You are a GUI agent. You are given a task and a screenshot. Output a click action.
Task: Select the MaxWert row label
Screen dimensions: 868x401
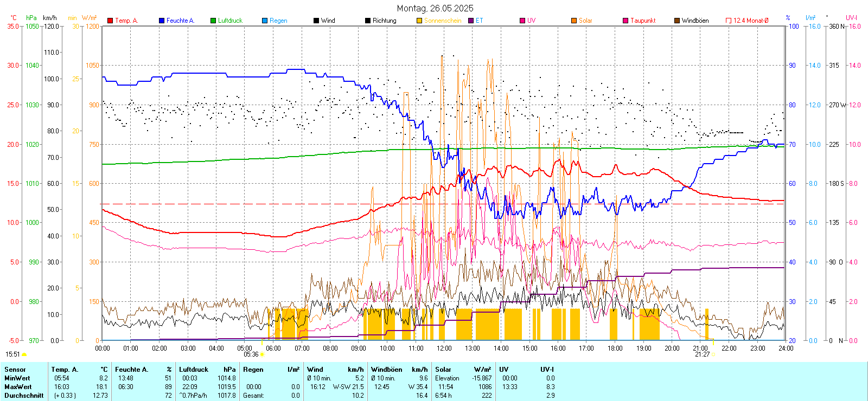(x=18, y=387)
